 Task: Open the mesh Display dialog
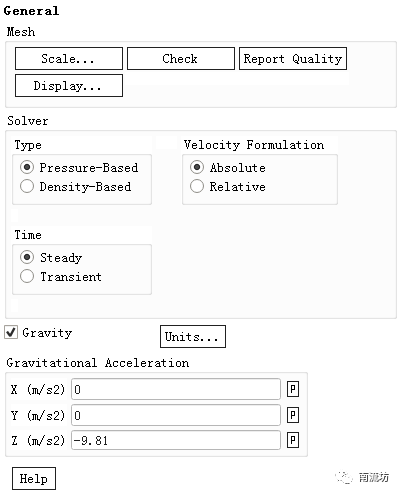point(69,86)
